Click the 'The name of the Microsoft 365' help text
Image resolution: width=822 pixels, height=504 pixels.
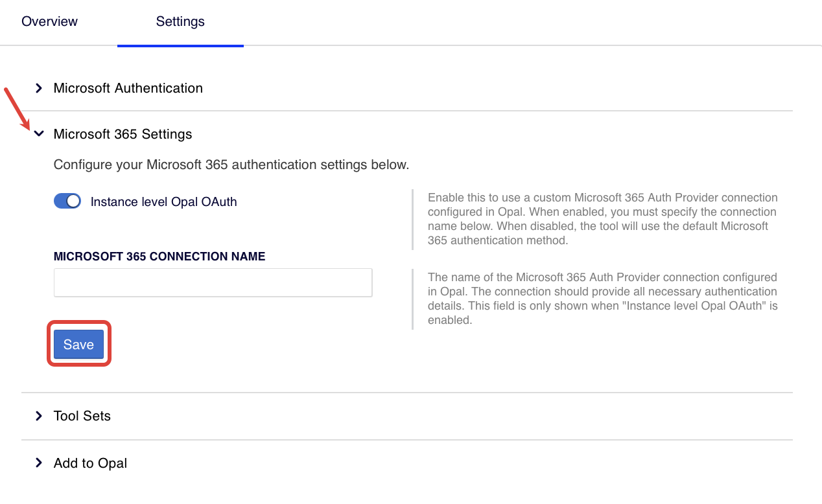[602, 299]
